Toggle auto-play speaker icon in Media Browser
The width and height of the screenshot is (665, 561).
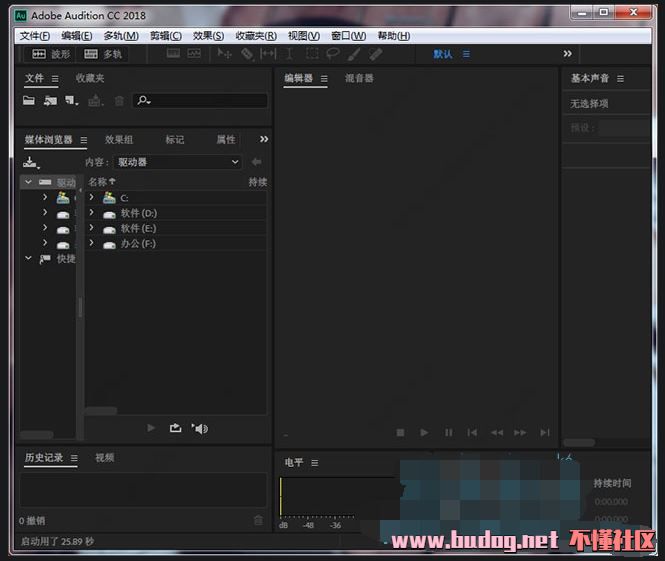coord(200,428)
